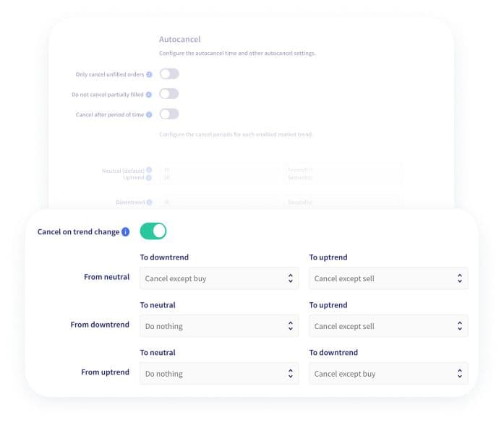Open From downtrend To uptrend dropdown
Viewport: 504px width, 428px height.
(388, 326)
